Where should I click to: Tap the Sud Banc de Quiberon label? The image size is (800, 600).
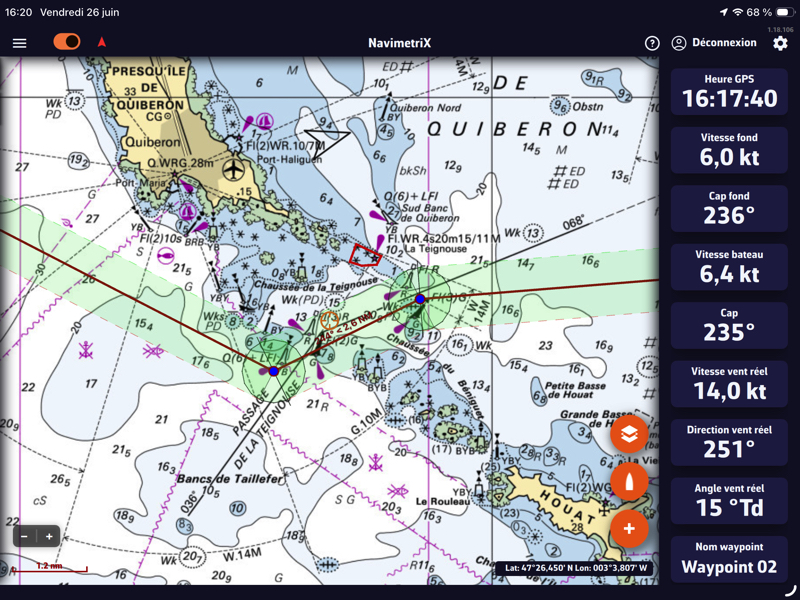coord(430,213)
